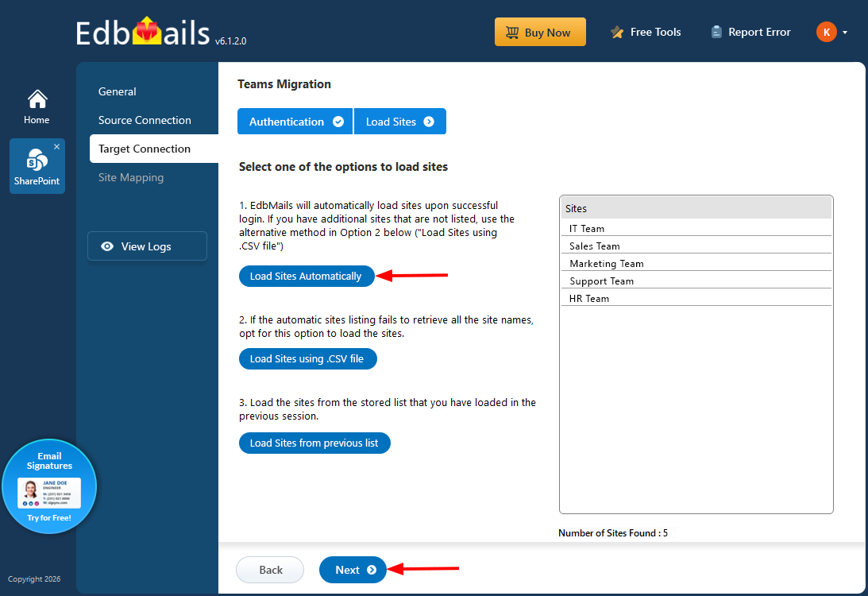Viewport: 868px width, 596px height.
Task: Click the Buy Now button
Action: (x=540, y=32)
